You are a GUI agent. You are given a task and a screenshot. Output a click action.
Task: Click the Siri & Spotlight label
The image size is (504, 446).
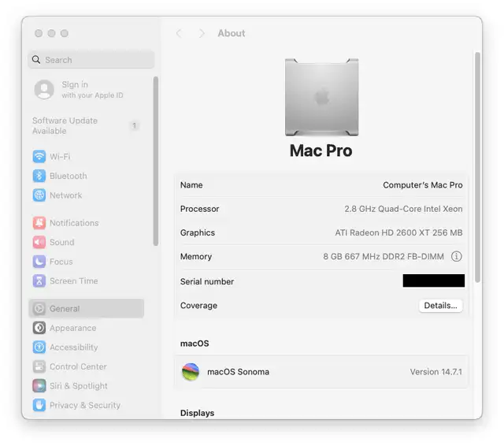[79, 385]
